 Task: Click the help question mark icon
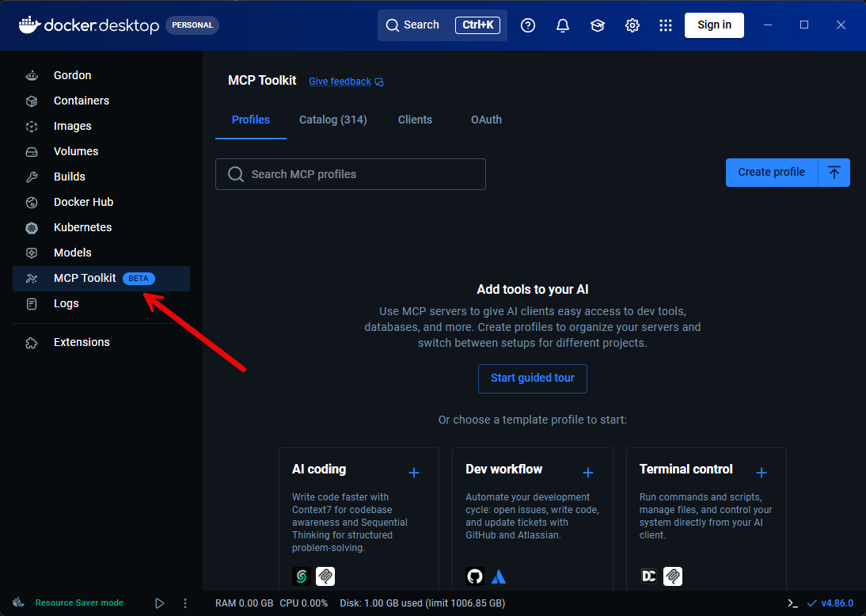528,25
